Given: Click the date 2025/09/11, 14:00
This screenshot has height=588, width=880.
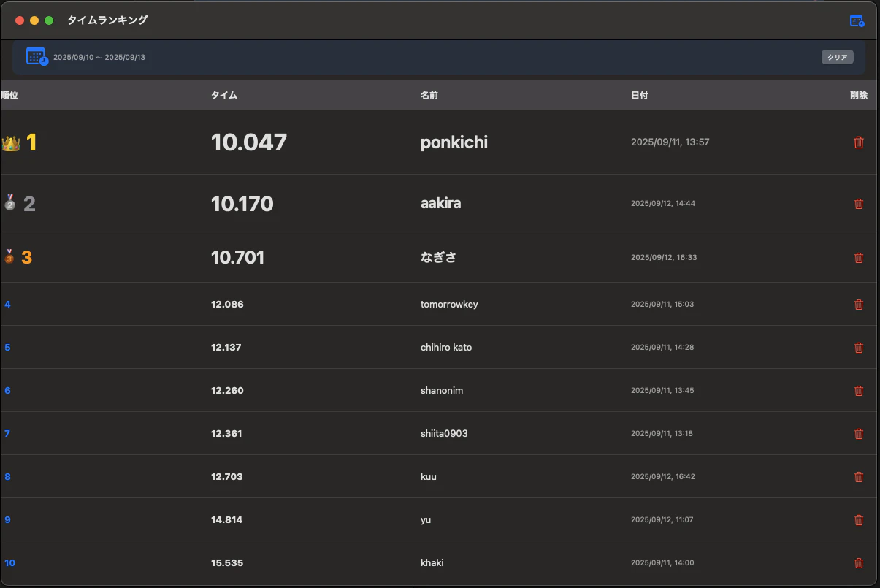Looking at the screenshot, I should point(662,563).
